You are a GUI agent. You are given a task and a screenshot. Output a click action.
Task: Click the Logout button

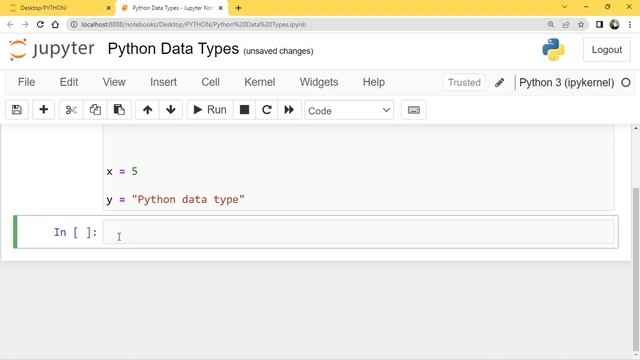click(607, 50)
